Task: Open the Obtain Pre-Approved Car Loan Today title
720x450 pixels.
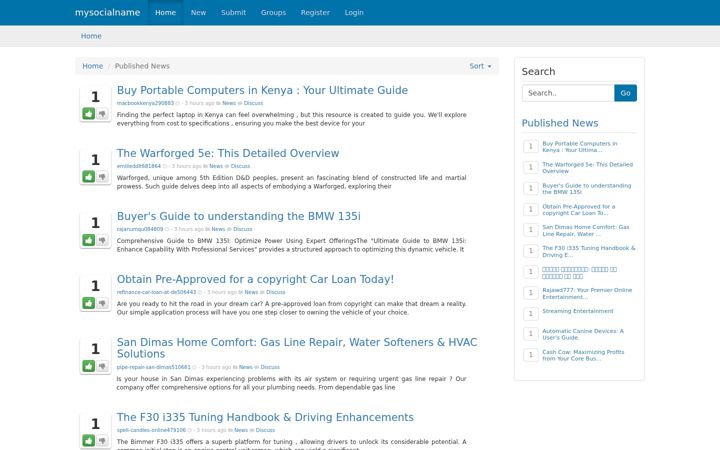Action: [255, 279]
